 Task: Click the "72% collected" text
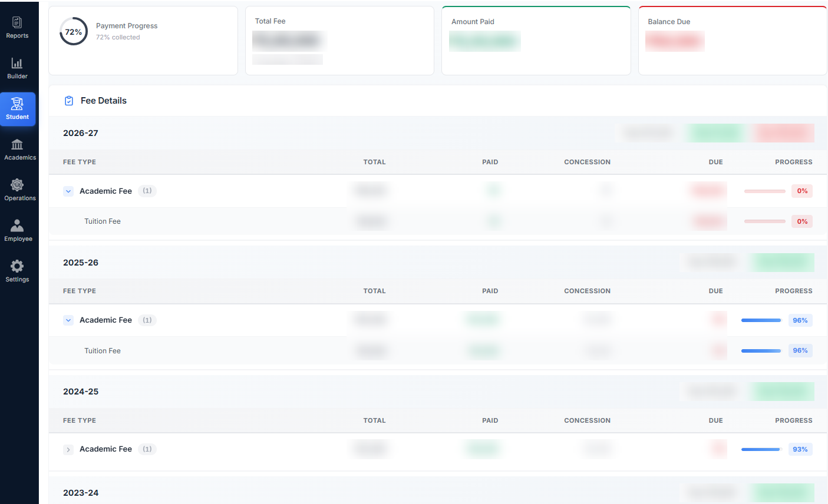coord(118,37)
